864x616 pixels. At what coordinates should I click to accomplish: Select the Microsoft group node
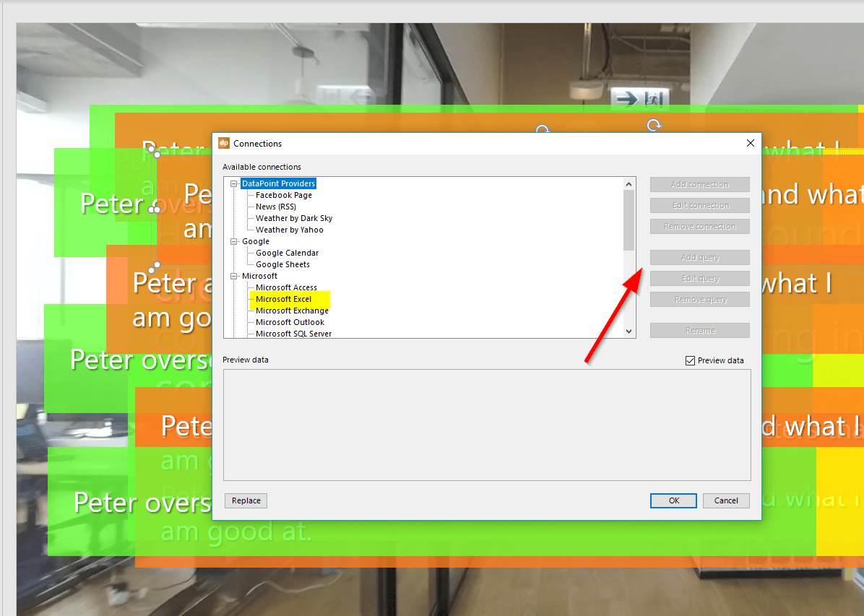[x=259, y=276]
